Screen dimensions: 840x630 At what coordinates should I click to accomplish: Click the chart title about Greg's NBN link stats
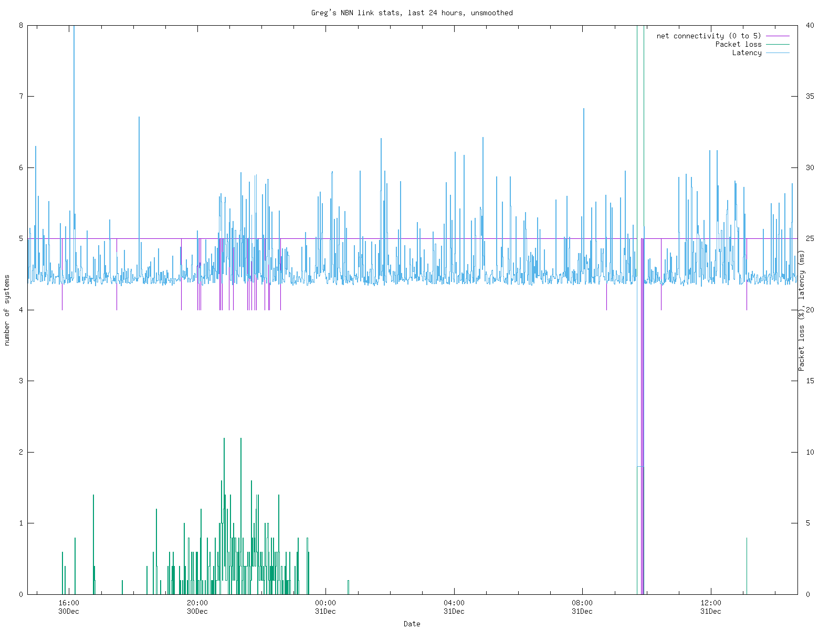pyautogui.click(x=412, y=13)
